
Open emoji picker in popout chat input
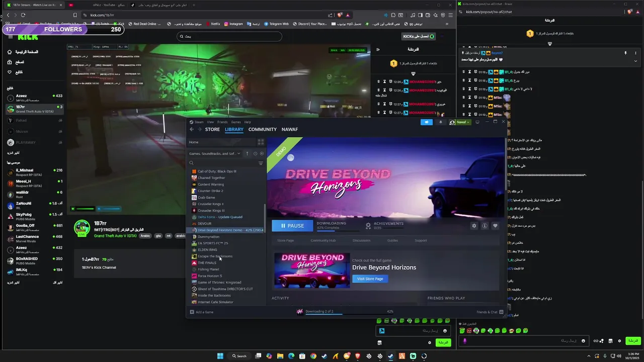tap(583, 341)
